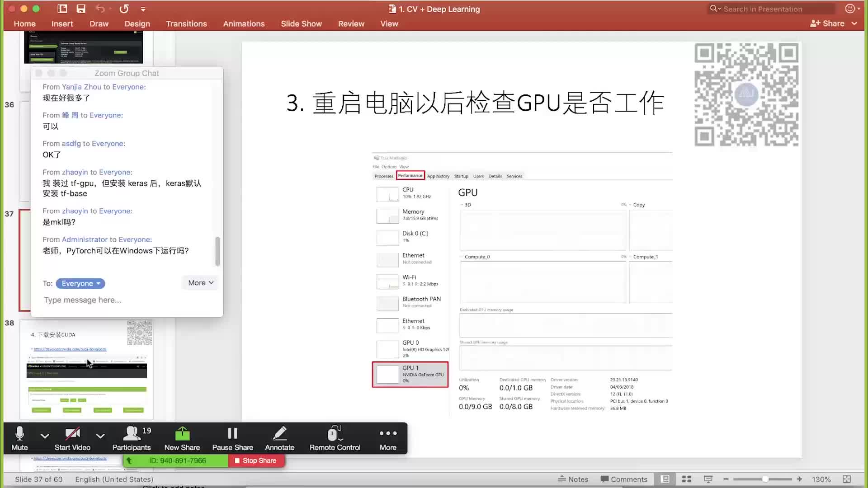Image resolution: width=868 pixels, height=488 pixels.
Task: Click the search magnifier dropdown icon
Action: point(715,9)
